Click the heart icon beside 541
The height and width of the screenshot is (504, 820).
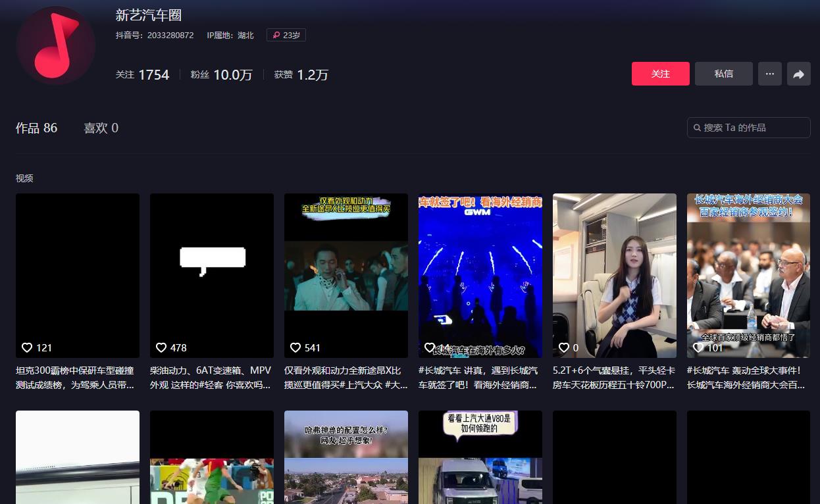(295, 347)
